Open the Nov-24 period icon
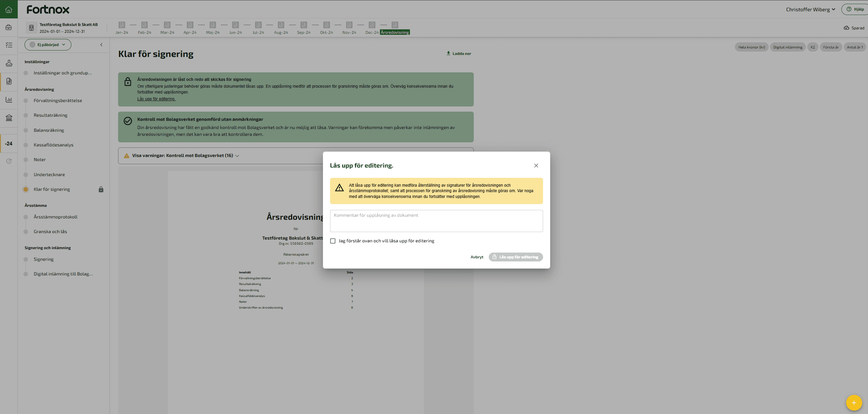 [349, 25]
